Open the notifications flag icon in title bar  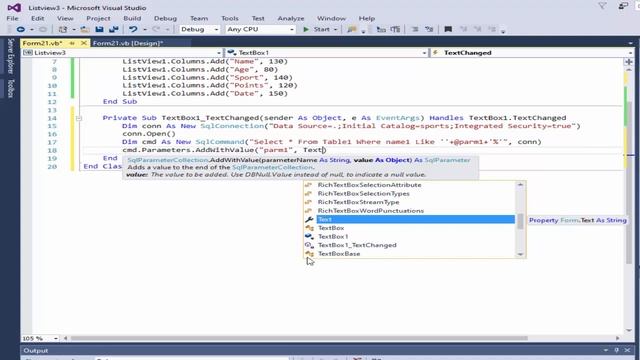602,6
